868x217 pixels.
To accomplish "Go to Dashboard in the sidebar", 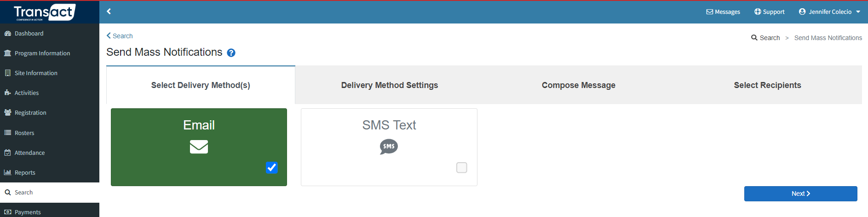I will point(50,34).
